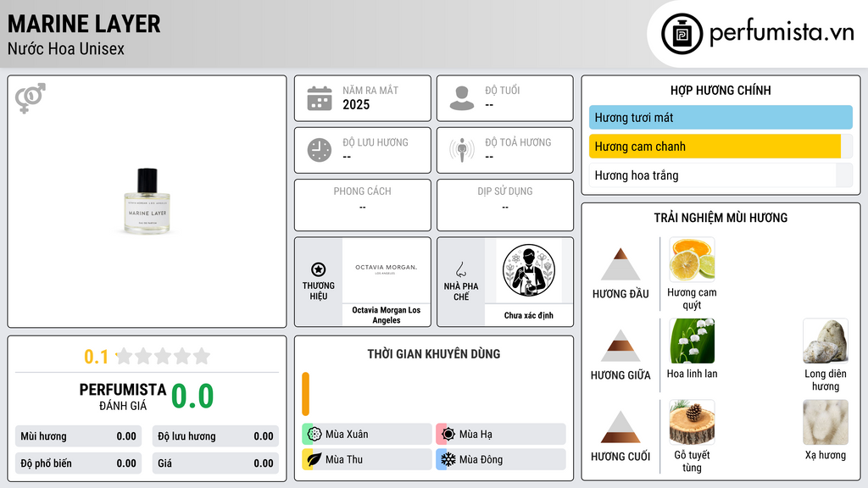Click the perfumista.vn site name
Viewport: 868px width, 488px height.
(782, 31)
